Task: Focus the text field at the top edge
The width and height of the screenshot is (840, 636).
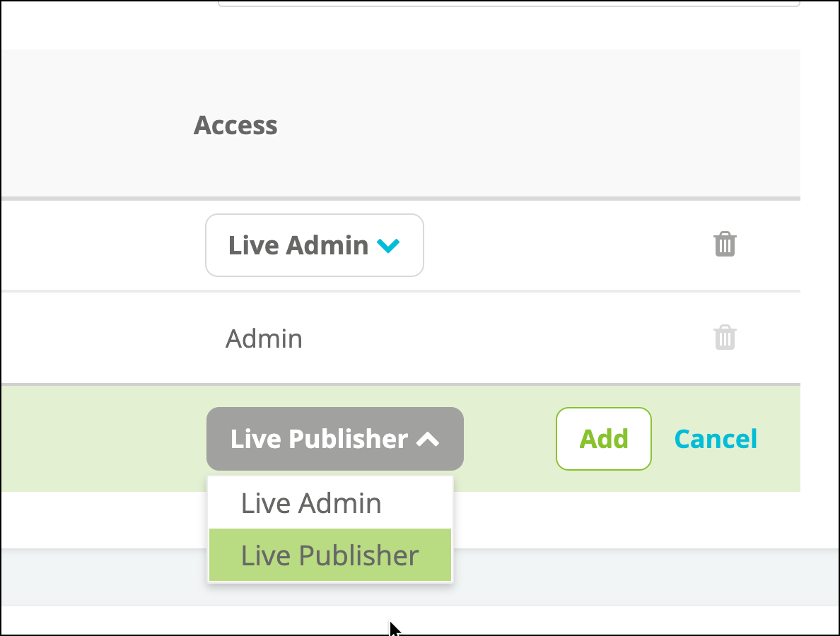Action: pos(509,4)
